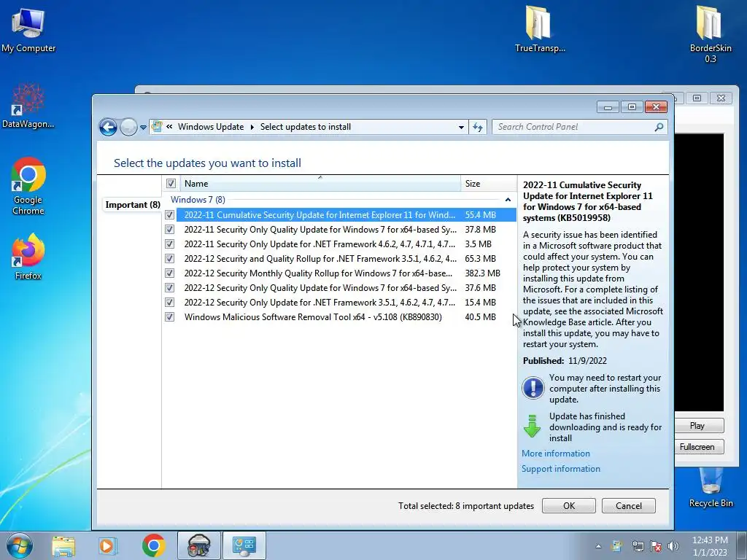Open the Recycle Bin

click(711, 486)
